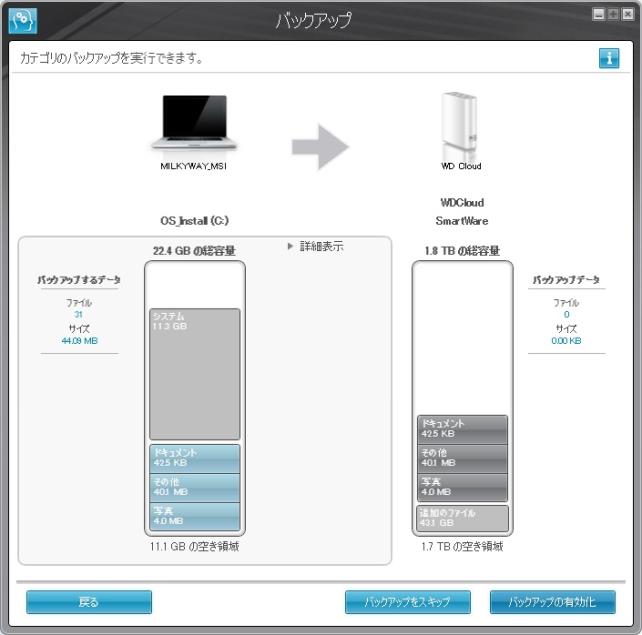Click the WDCloud share name text
Viewport: 642px width, 635px height.
click(462, 203)
